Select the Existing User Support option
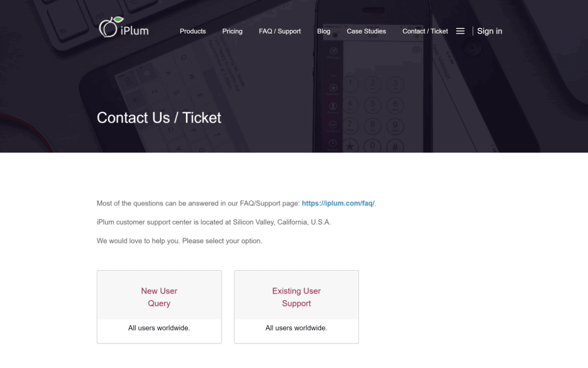 [x=296, y=297]
